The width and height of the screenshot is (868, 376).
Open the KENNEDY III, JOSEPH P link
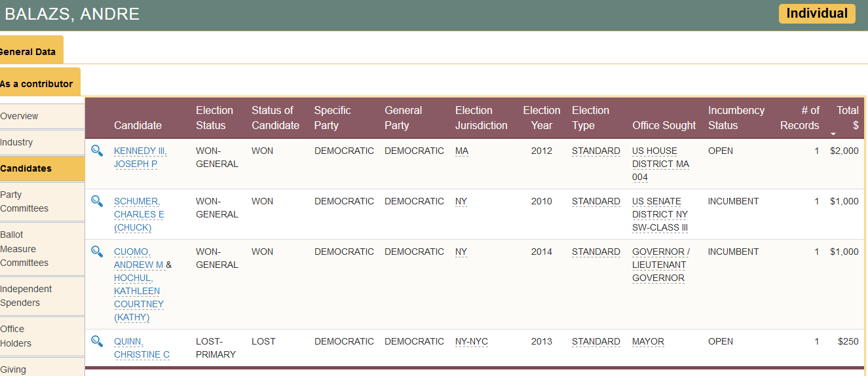click(140, 157)
